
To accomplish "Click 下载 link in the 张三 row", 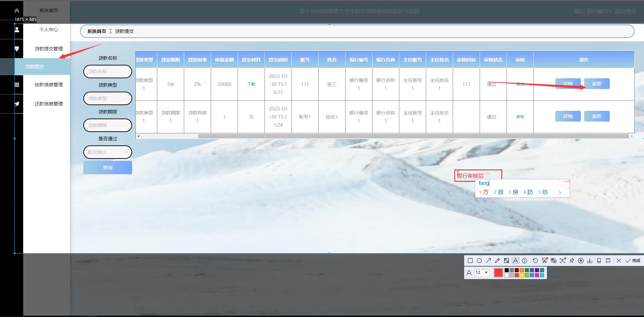I will pos(251,84).
